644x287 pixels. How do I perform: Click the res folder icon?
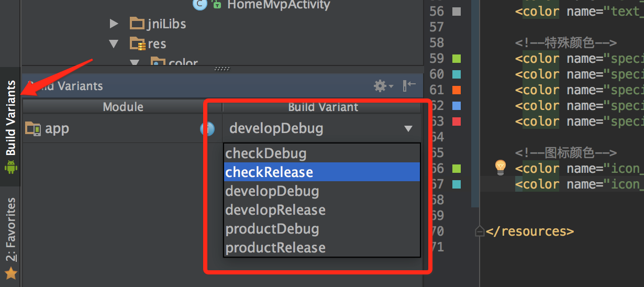[x=137, y=43]
